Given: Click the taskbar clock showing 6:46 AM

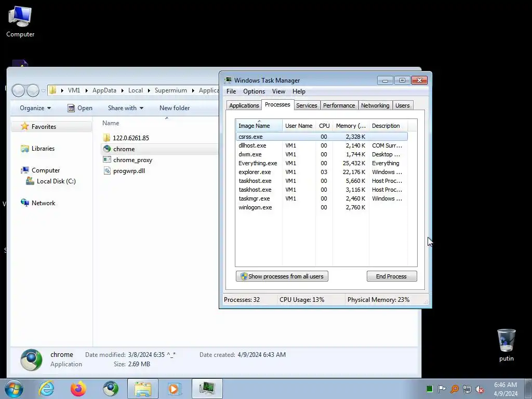Looking at the screenshot, I should (x=505, y=389).
